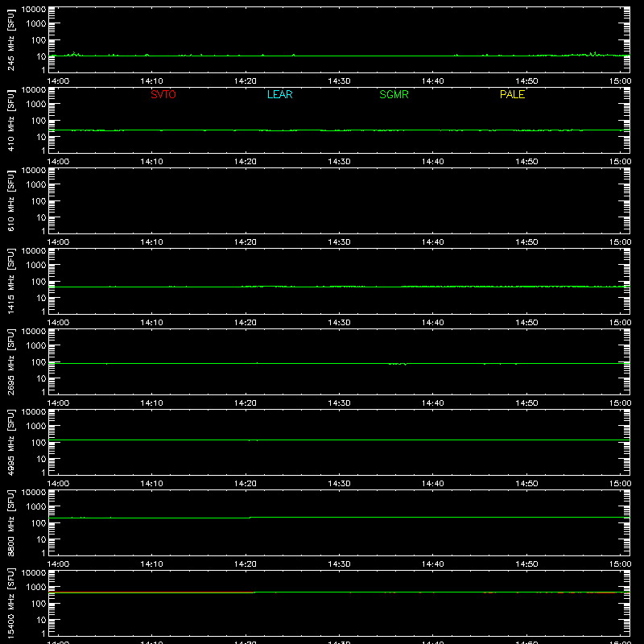Click 14:20 under the 1415 MHz plot
Image resolution: width=644 pixels, height=644 pixels.
point(246,323)
